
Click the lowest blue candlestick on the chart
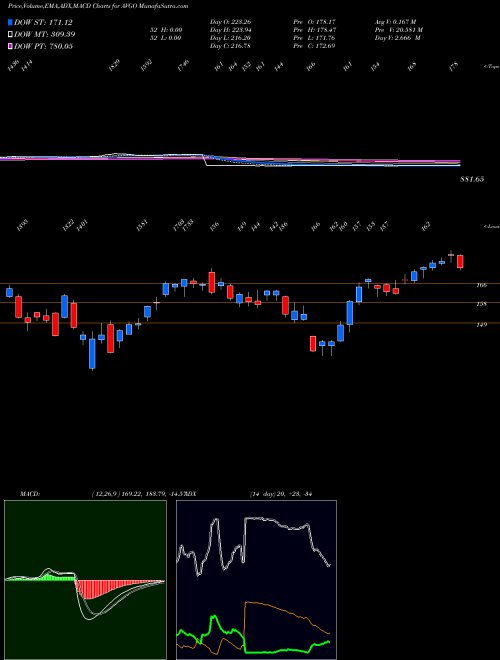pos(93,354)
